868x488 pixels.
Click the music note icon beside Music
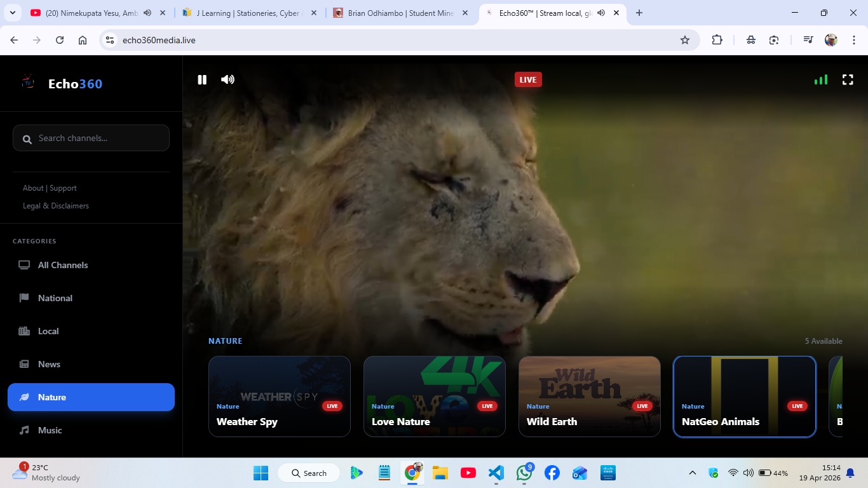[x=24, y=430]
